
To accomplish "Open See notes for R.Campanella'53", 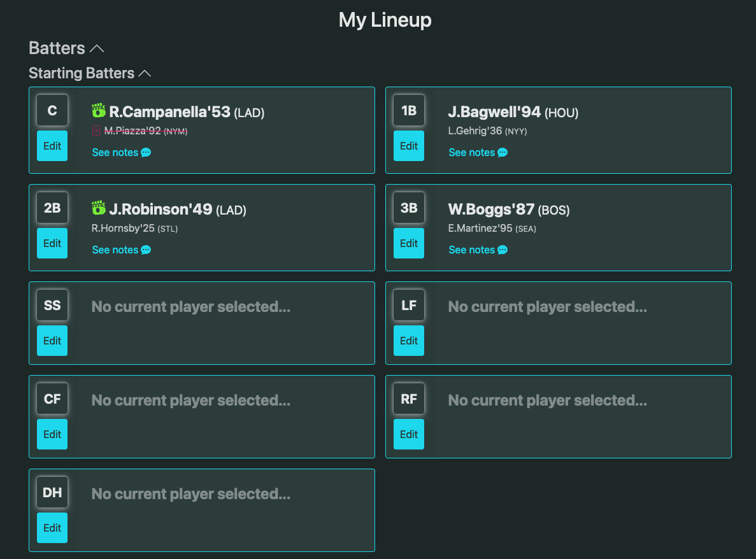I will (115, 153).
